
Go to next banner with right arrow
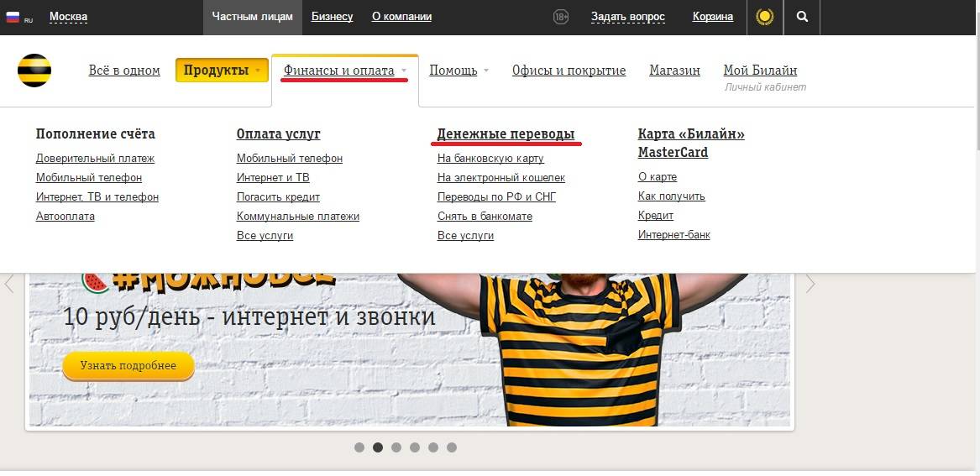pos(810,284)
